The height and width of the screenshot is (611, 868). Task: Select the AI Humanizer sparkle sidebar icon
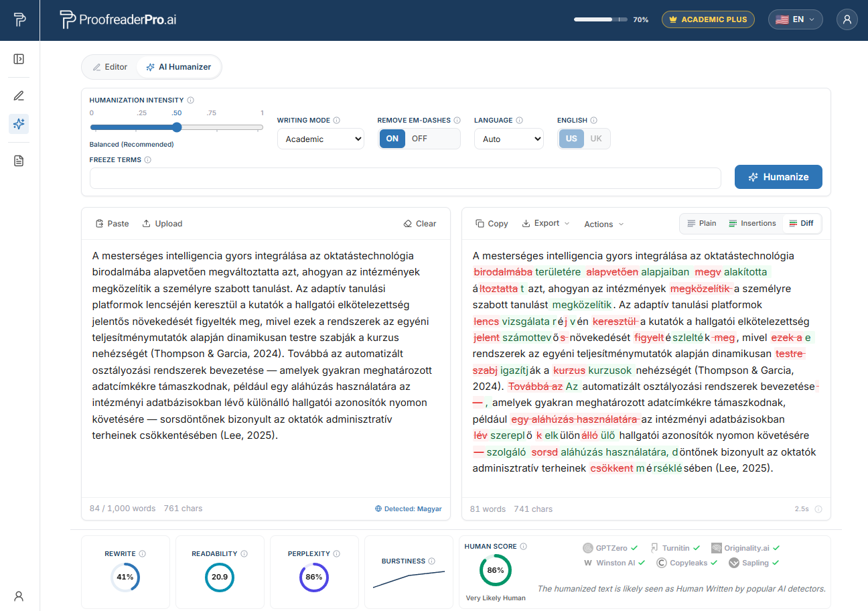(19, 124)
